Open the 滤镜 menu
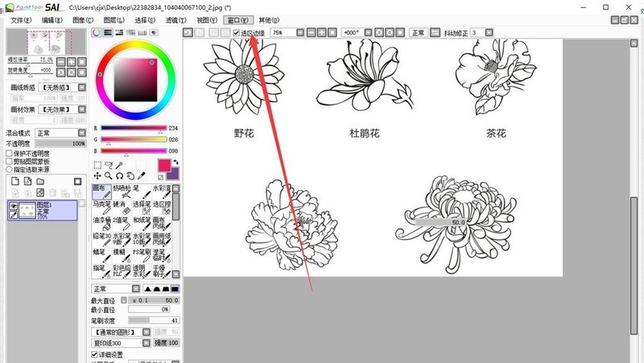This screenshot has width=644, height=363. click(175, 20)
